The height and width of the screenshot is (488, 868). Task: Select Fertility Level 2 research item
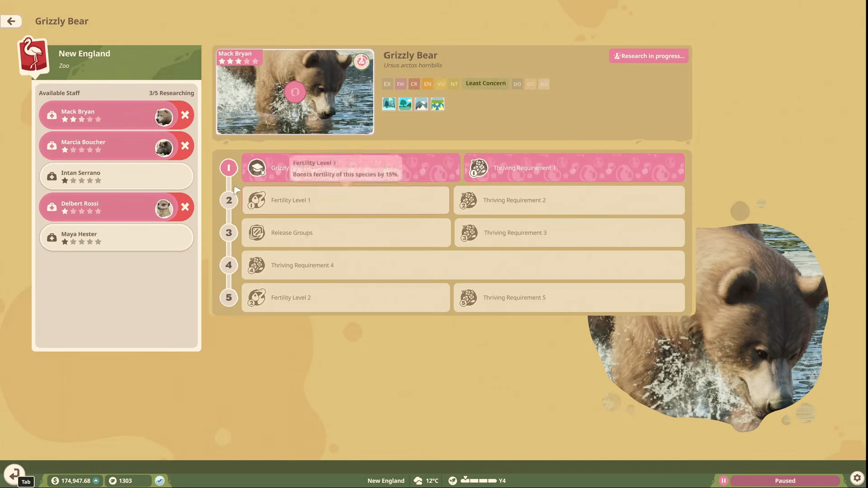click(346, 298)
